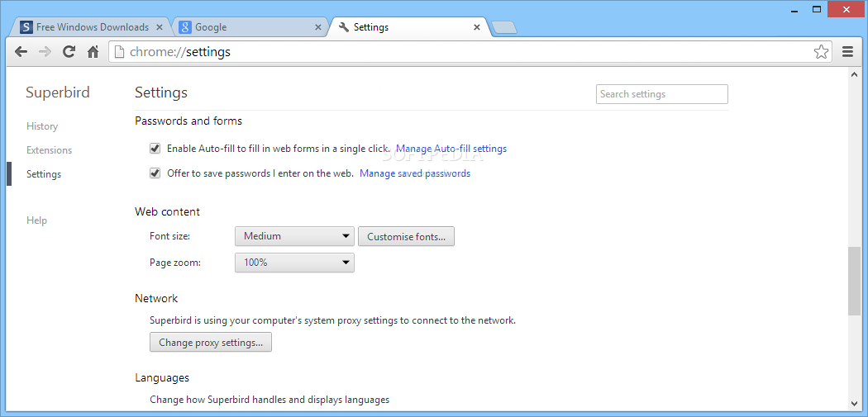The height and width of the screenshot is (417, 868).
Task: Open Help in the sidebar
Action: tap(36, 220)
